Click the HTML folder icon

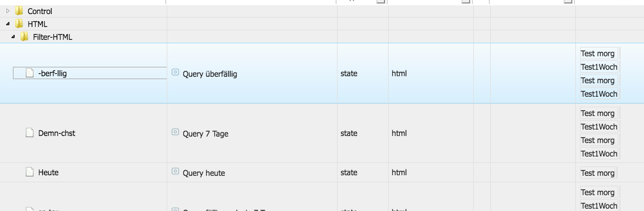19,24
